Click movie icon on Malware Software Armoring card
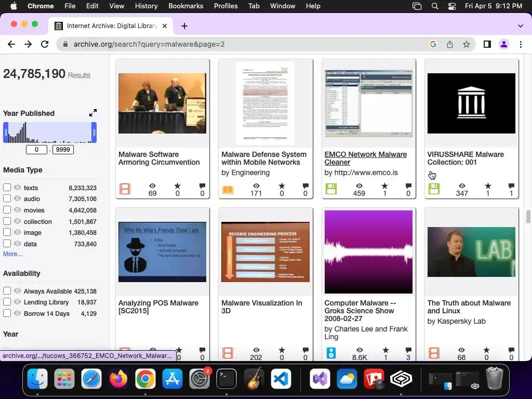Viewport: 532px width, 399px height. click(125, 189)
